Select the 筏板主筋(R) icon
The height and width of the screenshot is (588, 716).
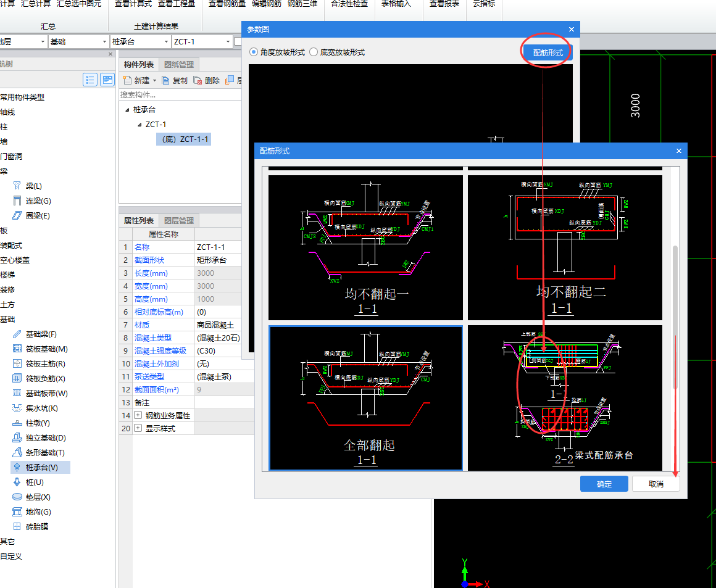(17, 364)
